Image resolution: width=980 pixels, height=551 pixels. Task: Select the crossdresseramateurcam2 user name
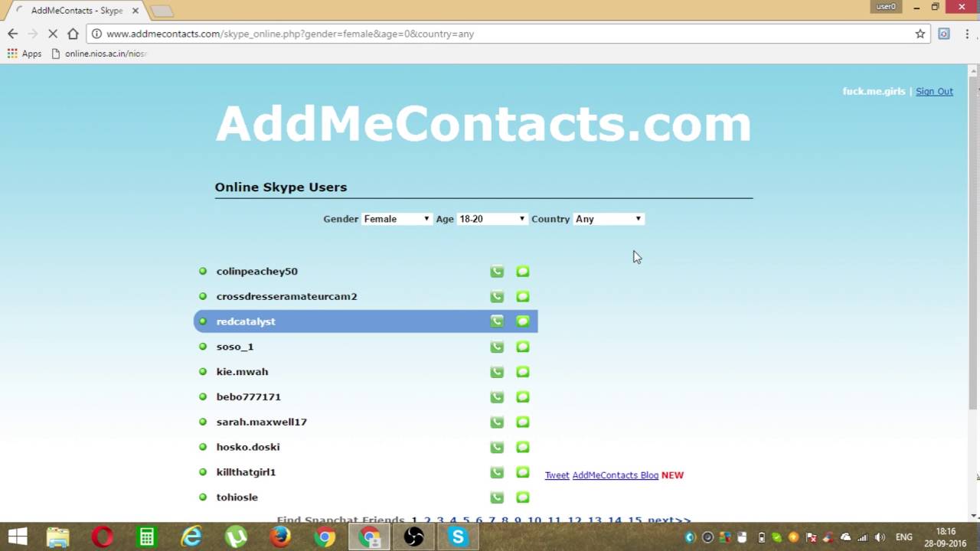click(x=286, y=297)
